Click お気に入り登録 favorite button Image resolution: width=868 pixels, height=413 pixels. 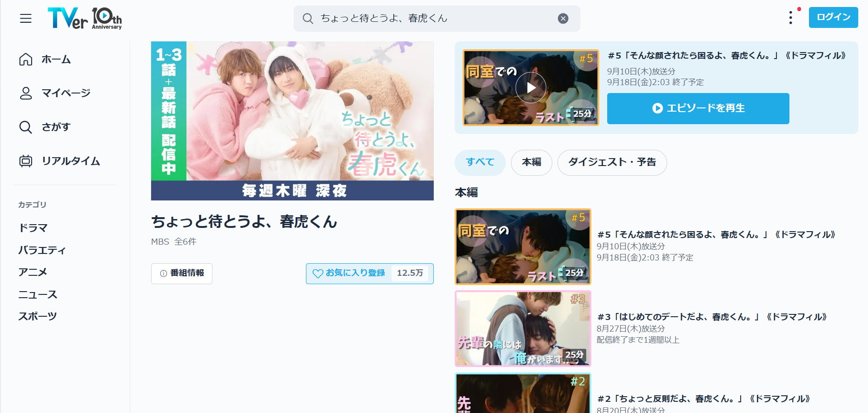(370, 273)
